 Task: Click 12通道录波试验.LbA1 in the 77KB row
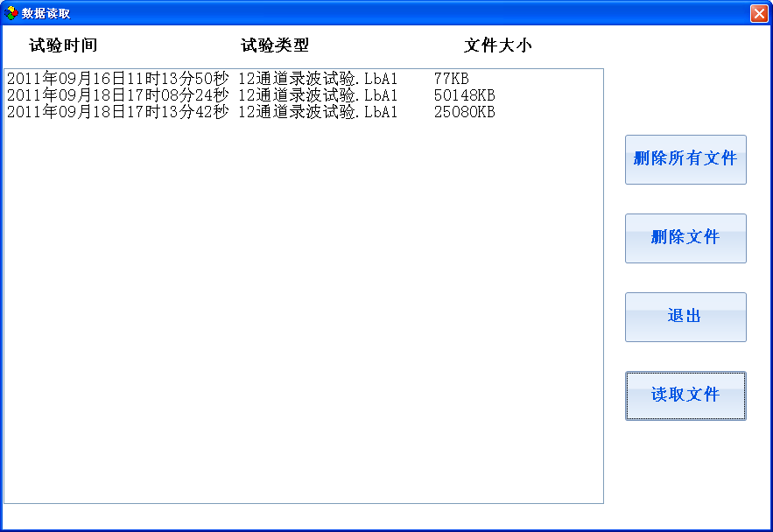tap(318, 79)
